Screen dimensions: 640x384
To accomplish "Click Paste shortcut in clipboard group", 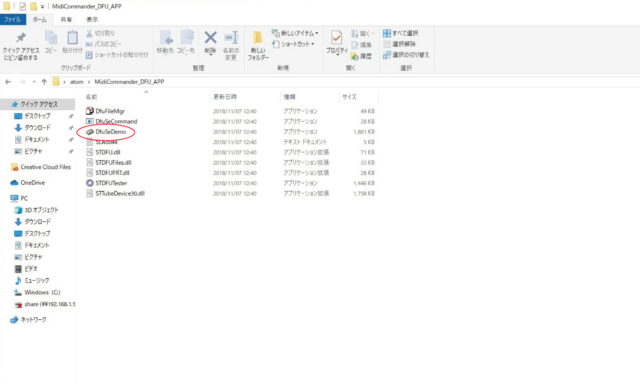I will (117, 54).
